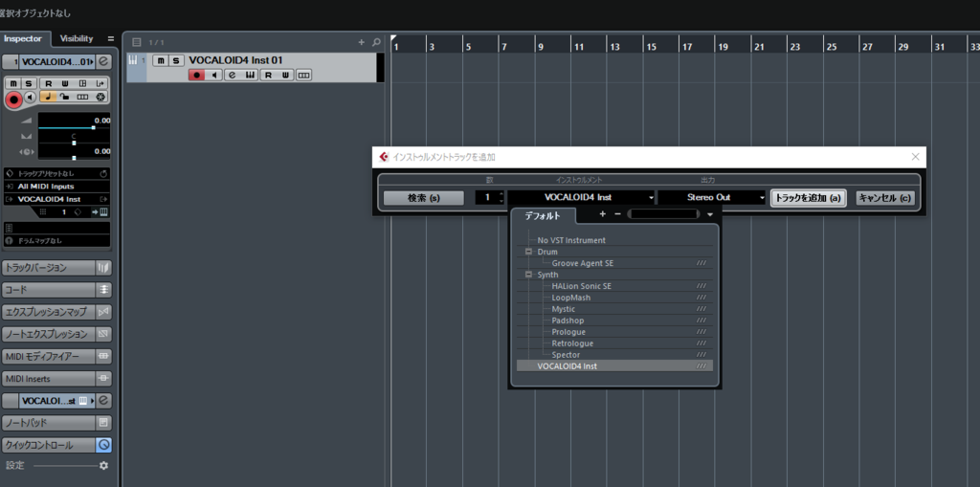The width and height of the screenshot is (980, 487).
Task: Click 'e' edit button beside VOCALOI...st section
Action: tap(103, 401)
